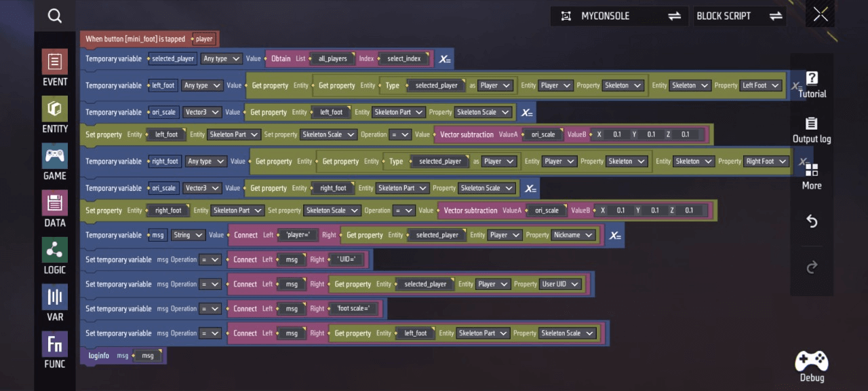Close the block script editor

[x=821, y=15]
